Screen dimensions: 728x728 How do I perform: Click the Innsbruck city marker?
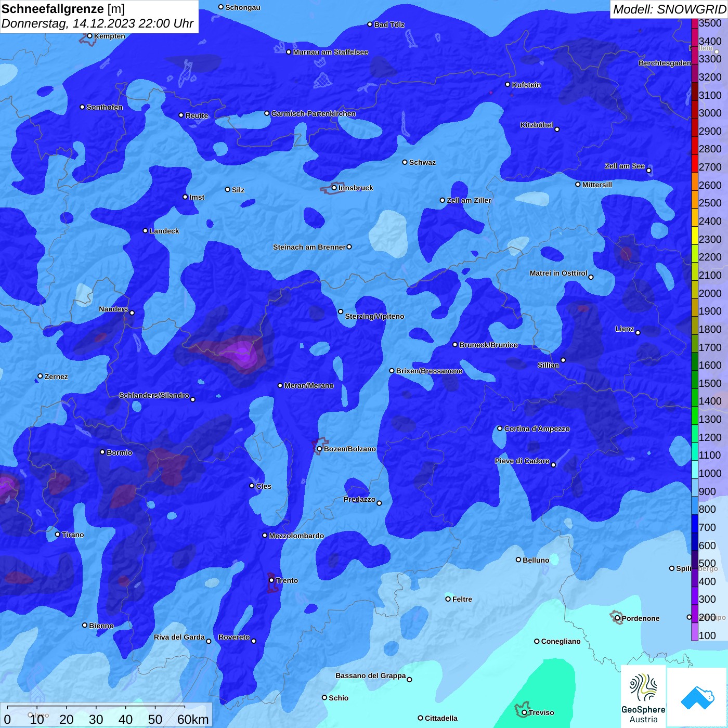point(334,188)
